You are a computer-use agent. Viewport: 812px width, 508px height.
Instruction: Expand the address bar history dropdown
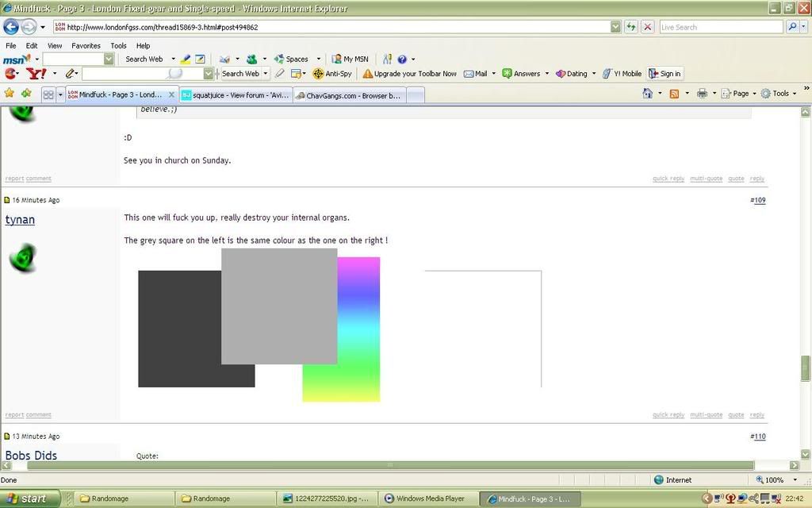(x=615, y=26)
